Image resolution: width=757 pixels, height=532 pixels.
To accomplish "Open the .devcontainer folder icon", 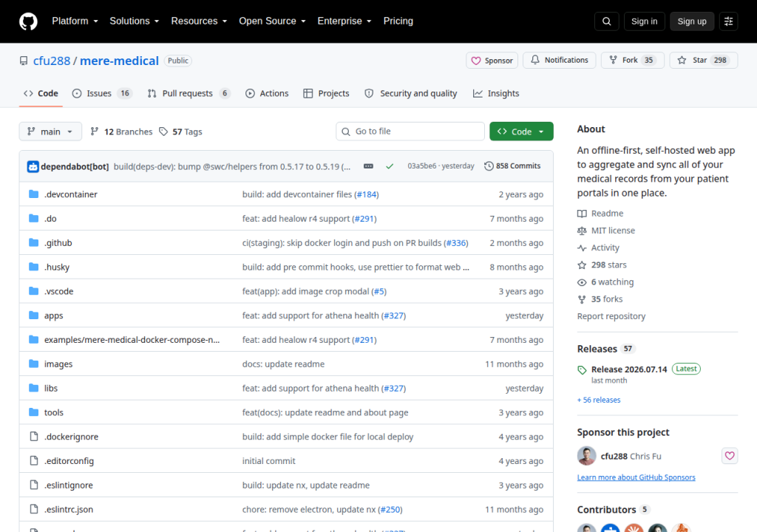I will point(33,194).
